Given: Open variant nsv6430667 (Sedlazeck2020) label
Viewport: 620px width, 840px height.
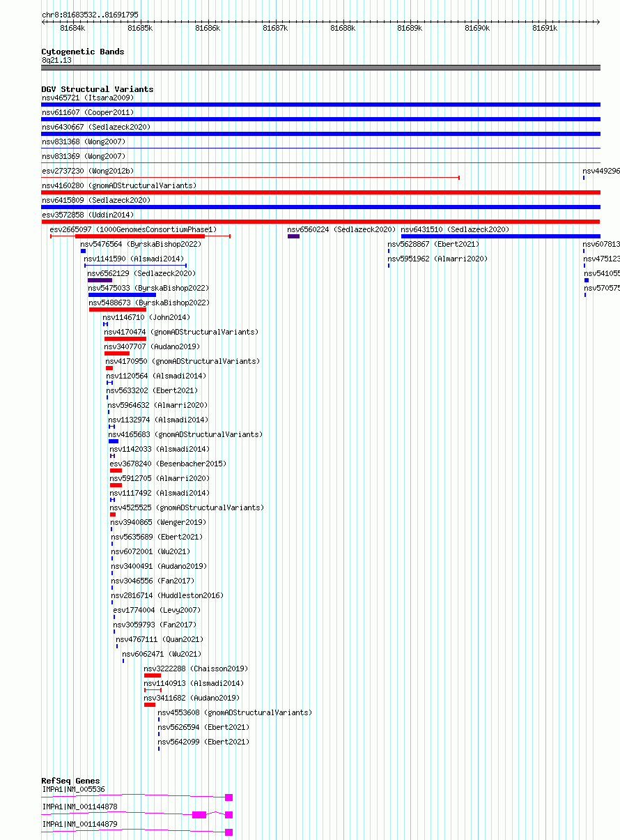Looking at the screenshot, I should tap(96, 127).
